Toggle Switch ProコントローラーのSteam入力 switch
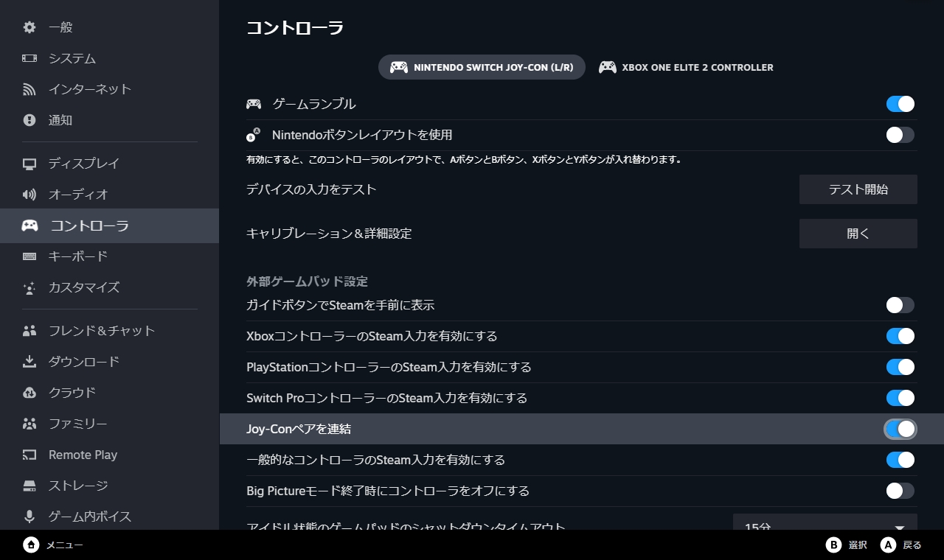 point(900,398)
